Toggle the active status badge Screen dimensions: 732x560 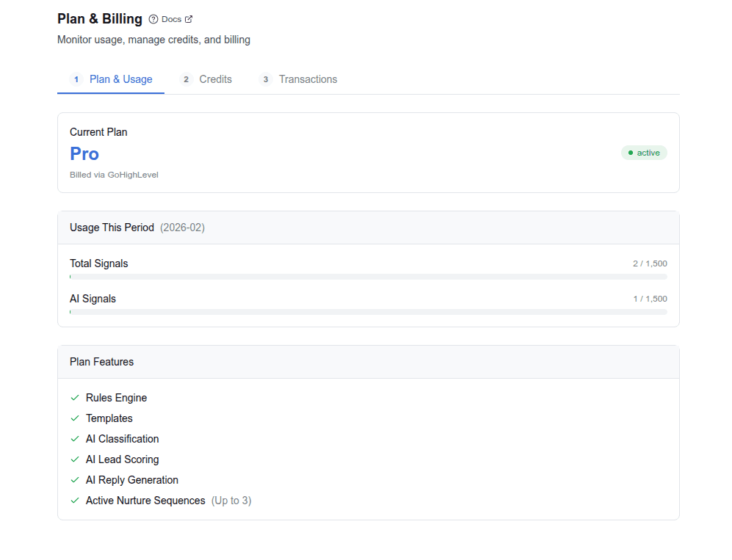pyautogui.click(x=644, y=153)
